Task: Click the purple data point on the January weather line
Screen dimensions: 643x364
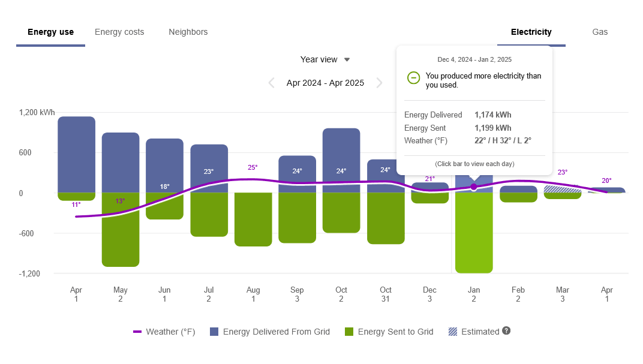Action: click(474, 186)
